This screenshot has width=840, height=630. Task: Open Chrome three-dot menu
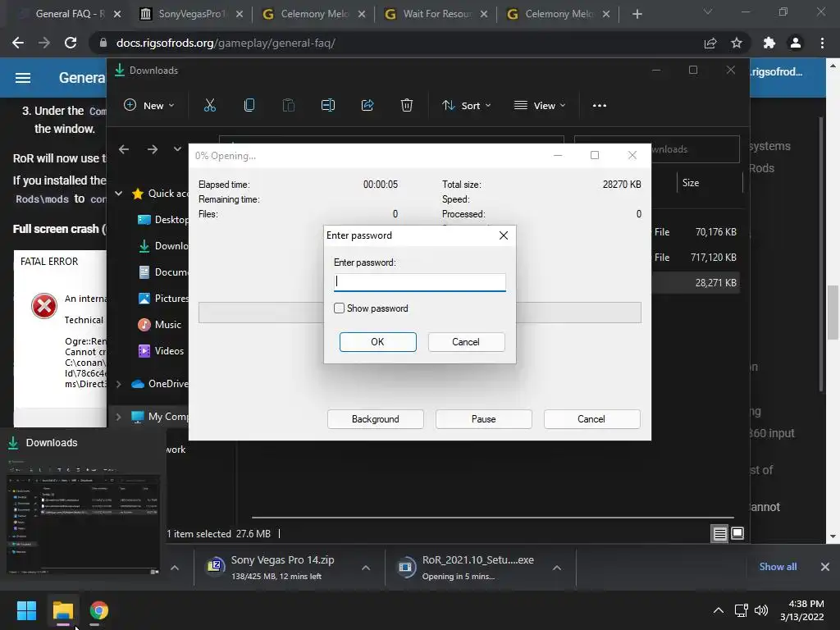[822, 43]
